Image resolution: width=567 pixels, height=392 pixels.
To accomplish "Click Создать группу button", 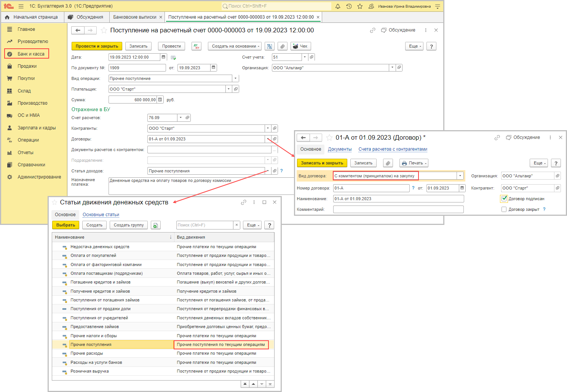I will coord(129,225).
